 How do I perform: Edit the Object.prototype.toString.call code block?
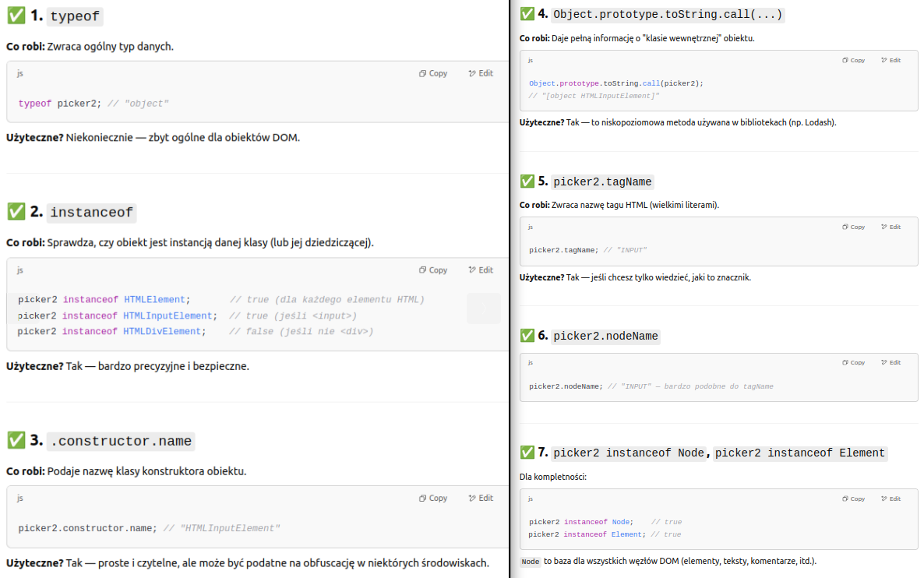[x=890, y=60]
